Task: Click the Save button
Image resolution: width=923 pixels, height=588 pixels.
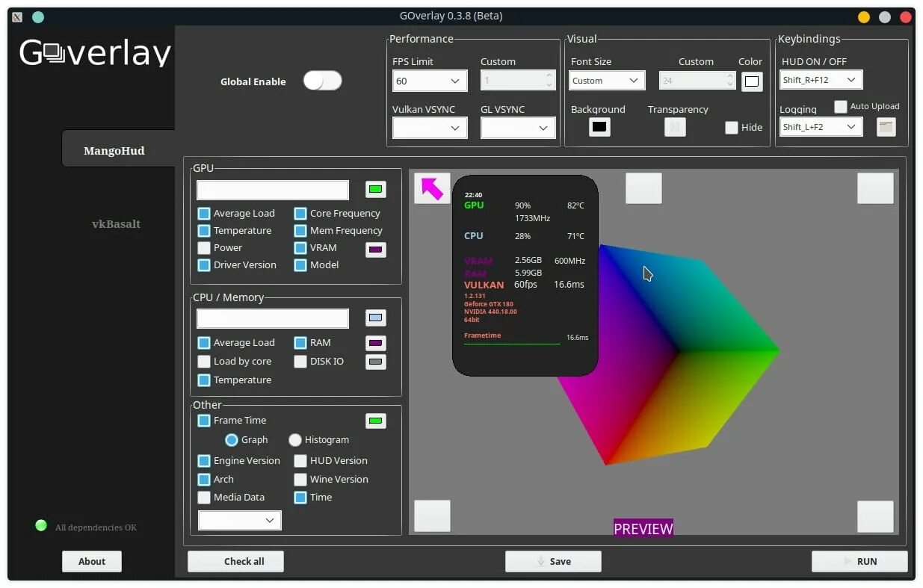Action: [x=553, y=561]
